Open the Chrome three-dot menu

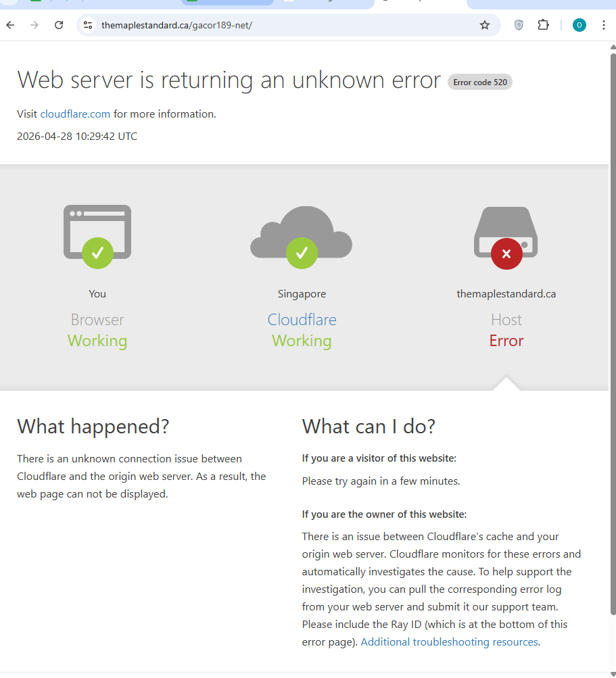[x=603, y=25]
